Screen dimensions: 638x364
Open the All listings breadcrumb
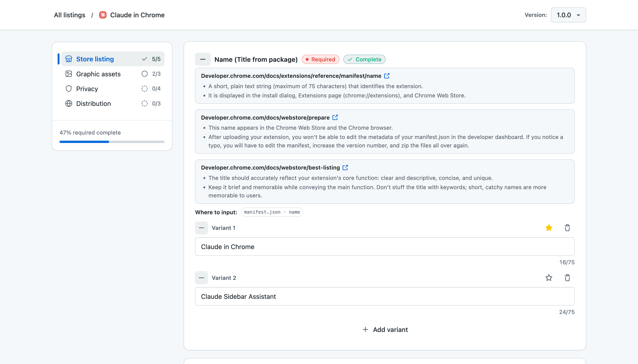pyautogui.click(x=70, y=15)
